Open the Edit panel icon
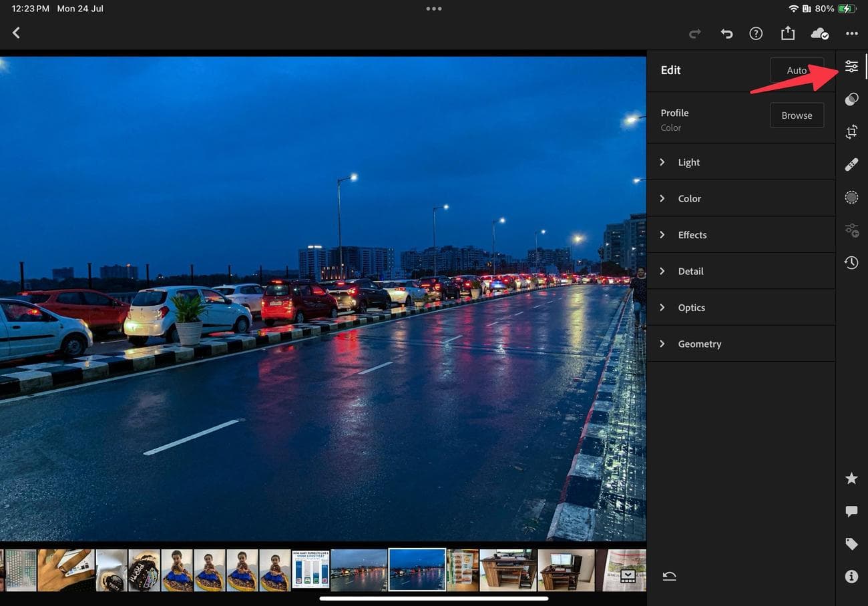This screenshot has height=606, width=868. 851,66
